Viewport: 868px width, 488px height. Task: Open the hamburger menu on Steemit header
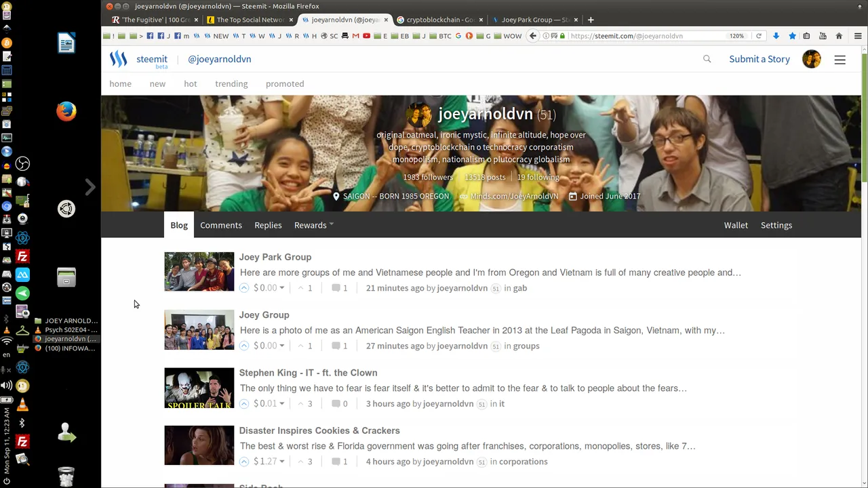(x=840, y=60)
